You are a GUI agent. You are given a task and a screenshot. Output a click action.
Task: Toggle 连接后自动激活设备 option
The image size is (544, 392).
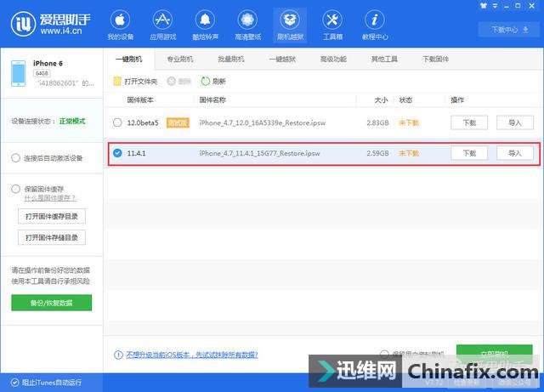coord(15,158)
